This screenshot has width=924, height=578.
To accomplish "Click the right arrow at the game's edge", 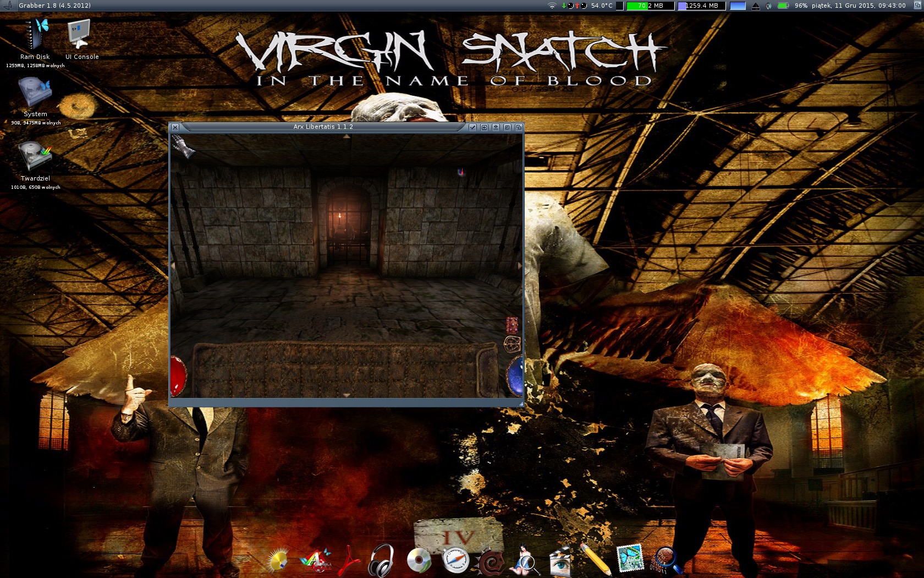I will [x=520, y=266].
